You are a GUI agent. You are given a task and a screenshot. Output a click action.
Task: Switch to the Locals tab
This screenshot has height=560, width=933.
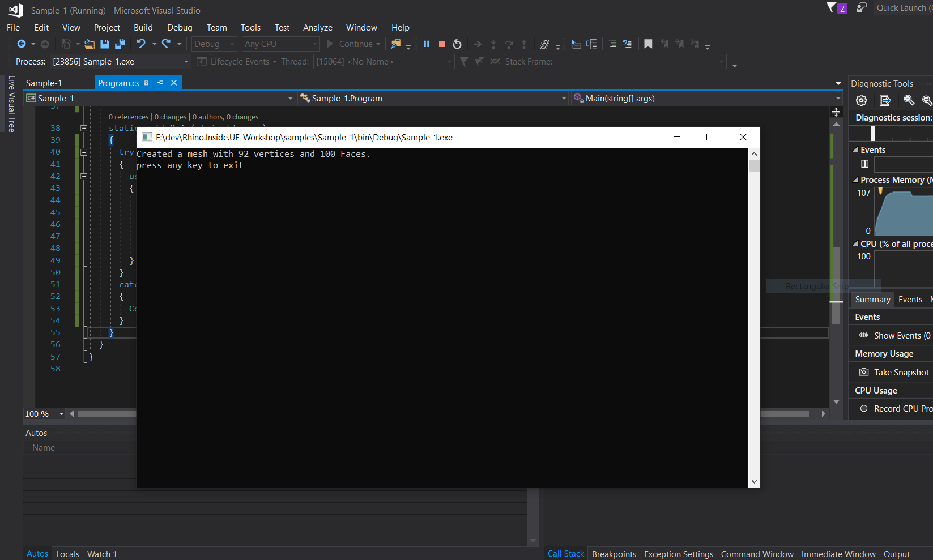point(67,554)
